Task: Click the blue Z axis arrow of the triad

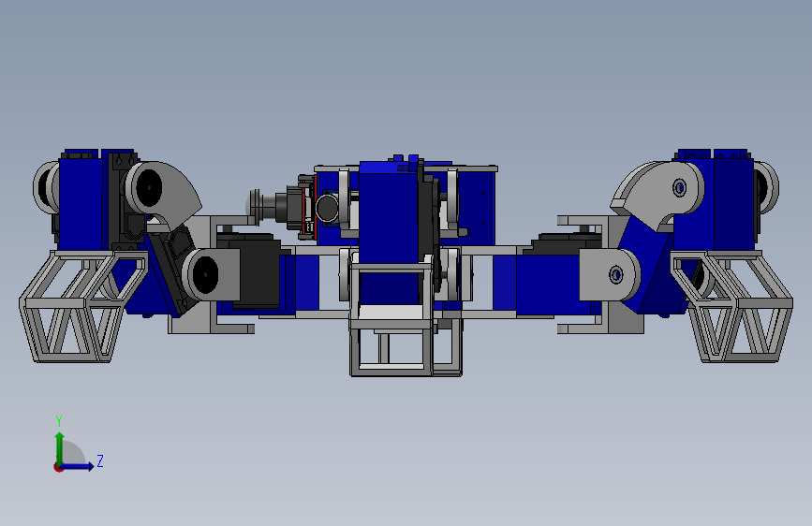Action: click(x=78, y=466)
